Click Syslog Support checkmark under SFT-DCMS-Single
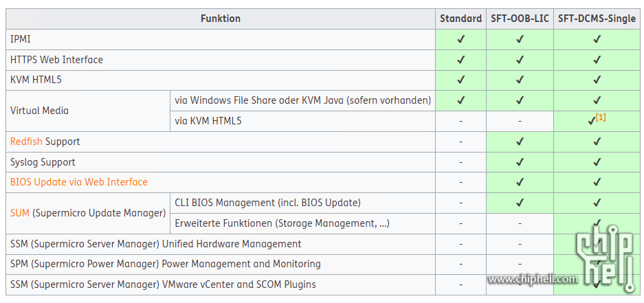Screen dimensions: 644x303 [x=597, y=161]
